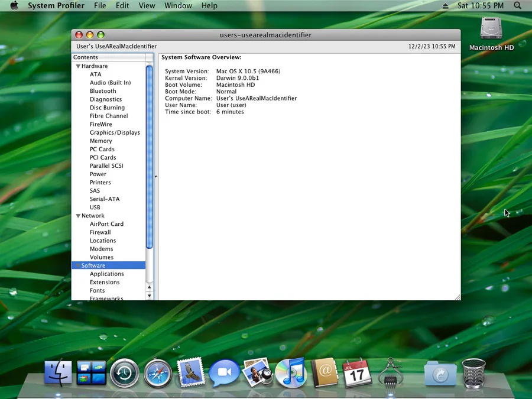Select Disc Burning entry

coord(107,108)
